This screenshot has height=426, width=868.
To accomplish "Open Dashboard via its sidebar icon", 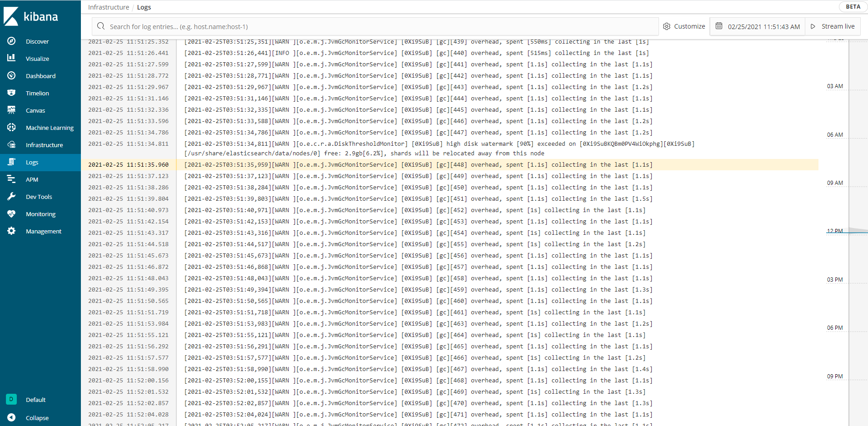I will click(11, 75).
